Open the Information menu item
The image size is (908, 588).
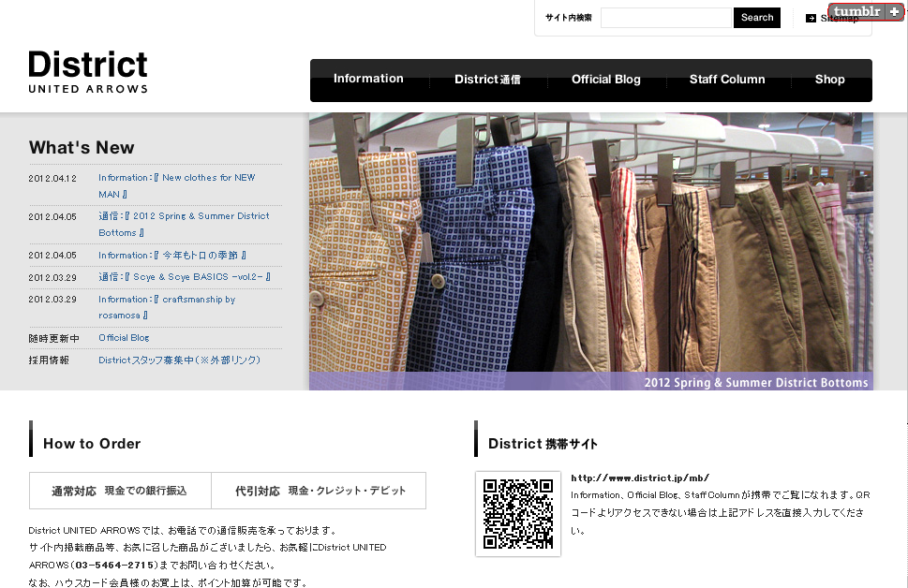click(368, 79)
